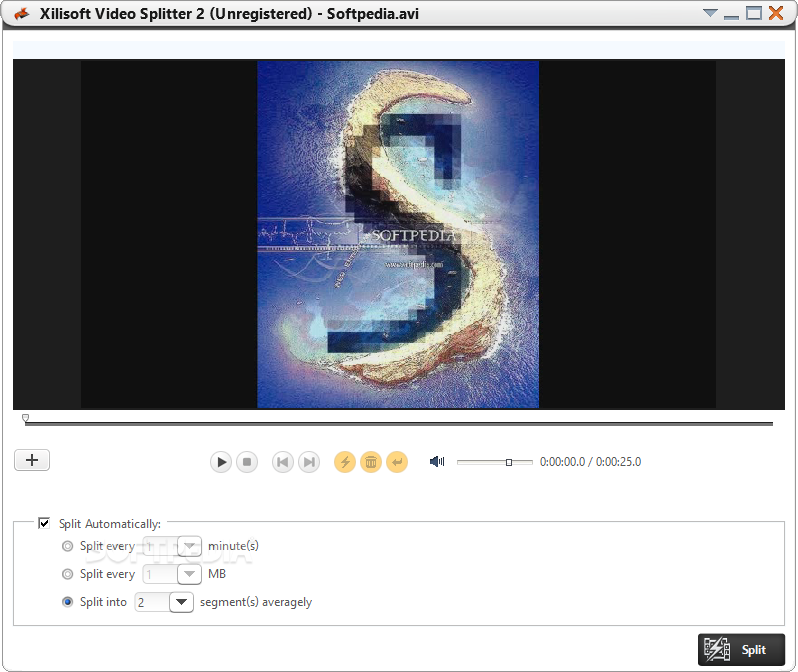Select Split every minute(s) radio option
The width and height of the screenshot is (798, 672).
(67, 546)
